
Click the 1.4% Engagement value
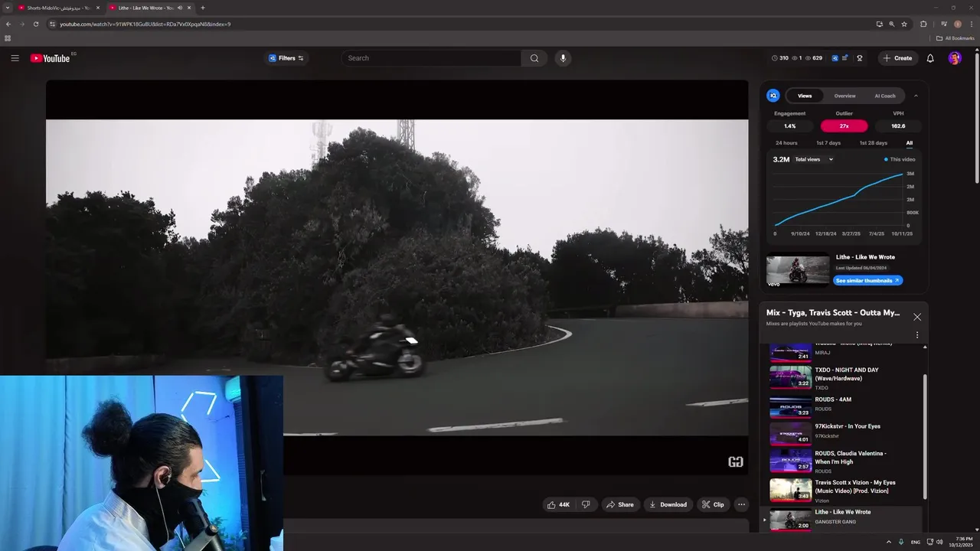tap(789, 126)
